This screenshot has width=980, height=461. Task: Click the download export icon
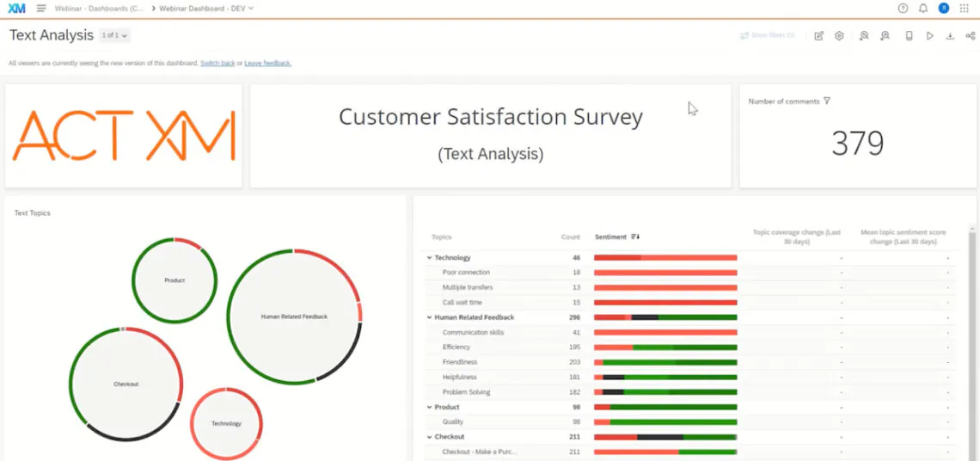tap(950, 35)
